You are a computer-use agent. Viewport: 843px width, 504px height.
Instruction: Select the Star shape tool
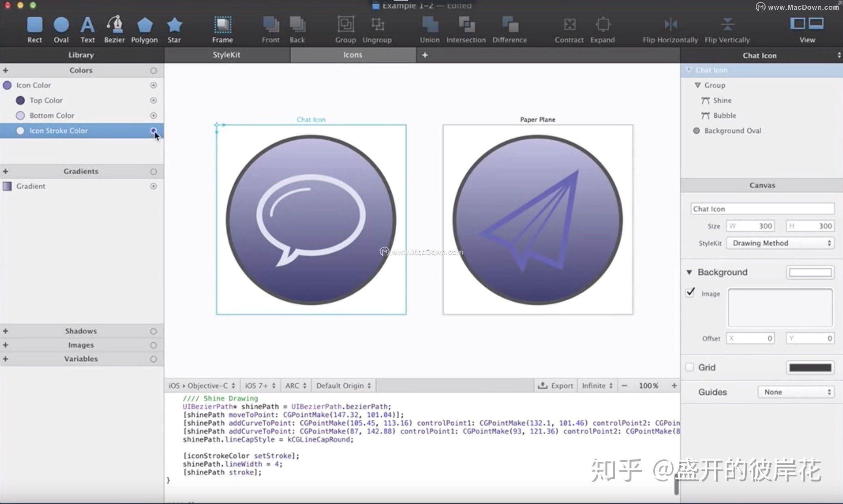(174, 25)
